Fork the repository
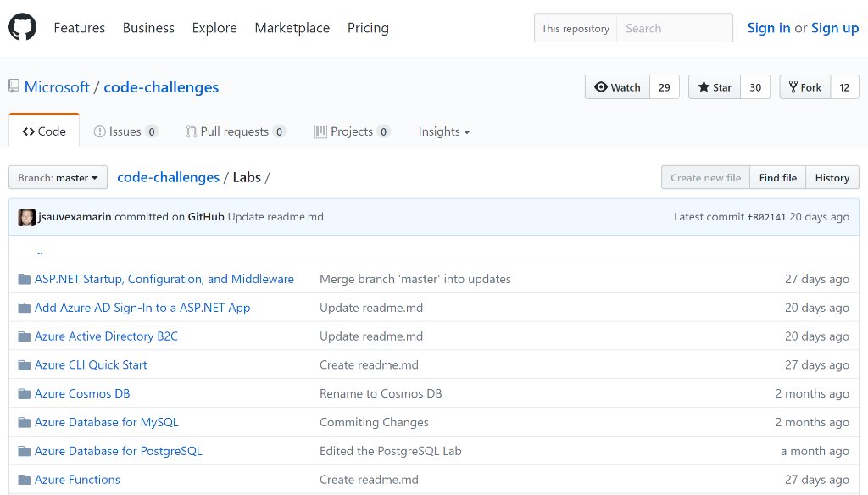 tap(805, 87)
